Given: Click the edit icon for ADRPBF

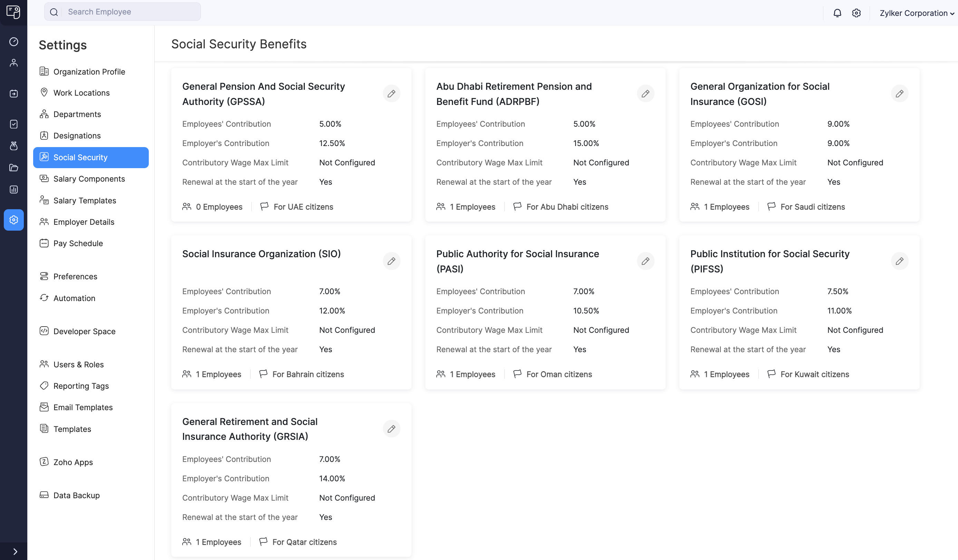Looking at the screenshot, I should (645, 93).
